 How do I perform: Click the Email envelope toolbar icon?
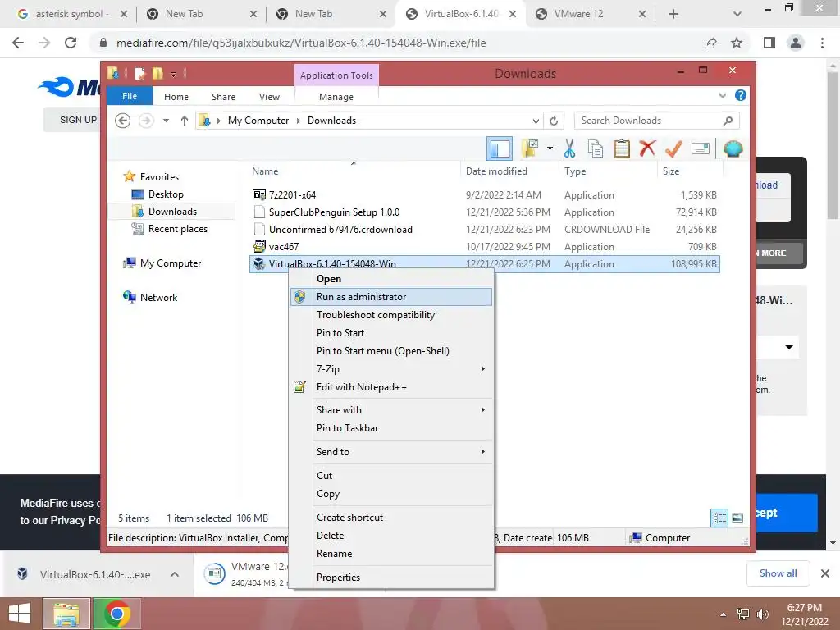pos(701,148)
